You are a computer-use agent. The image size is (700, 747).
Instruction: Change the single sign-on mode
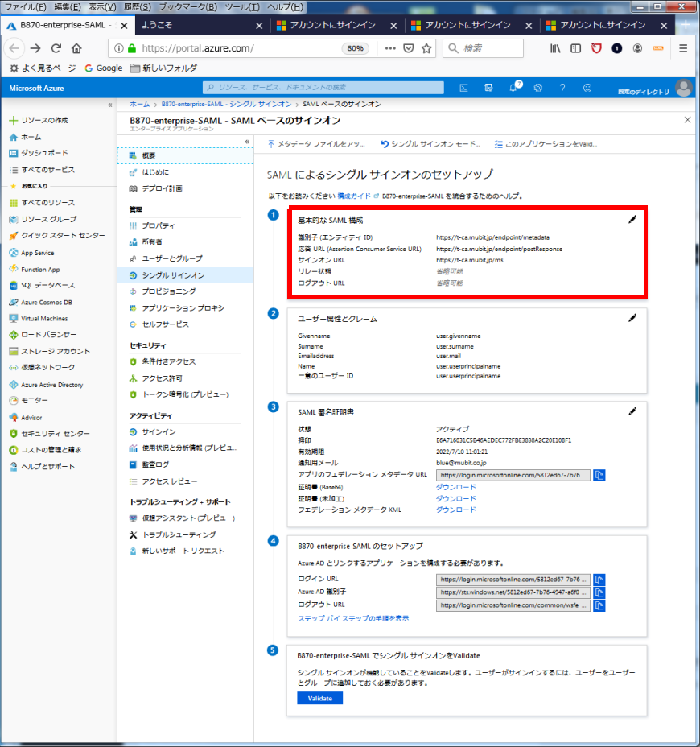430,144
